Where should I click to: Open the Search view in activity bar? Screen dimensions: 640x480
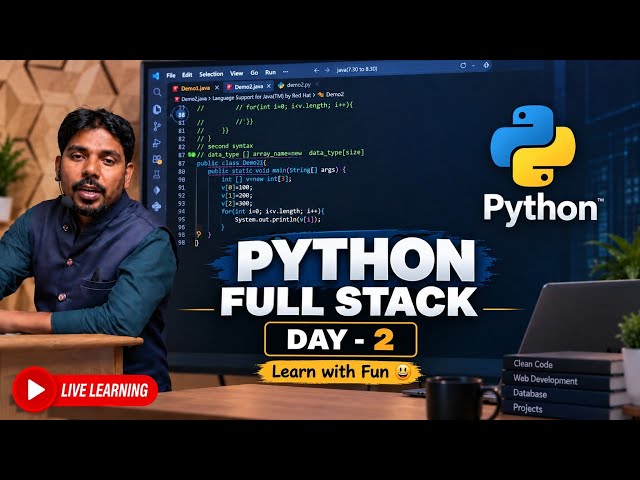tap(157, 92)
